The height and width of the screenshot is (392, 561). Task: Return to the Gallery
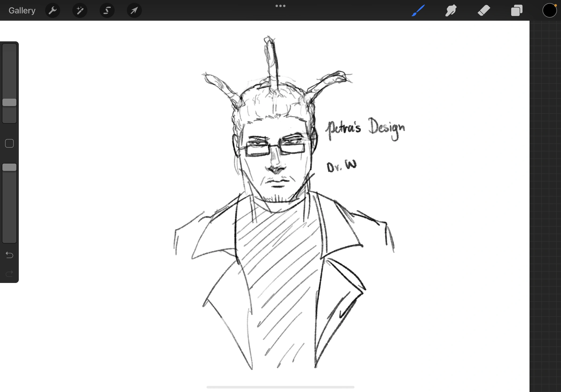click(x=22, y=11)
